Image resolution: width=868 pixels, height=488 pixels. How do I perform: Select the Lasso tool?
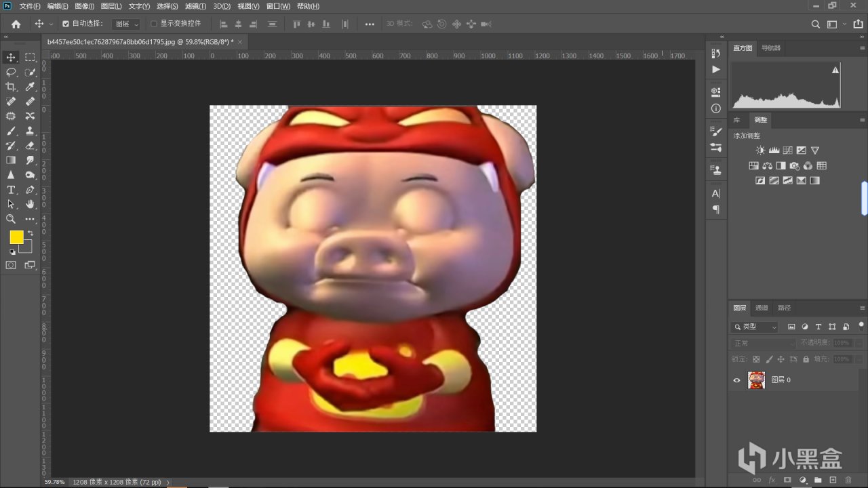click(x=11, y=72)
